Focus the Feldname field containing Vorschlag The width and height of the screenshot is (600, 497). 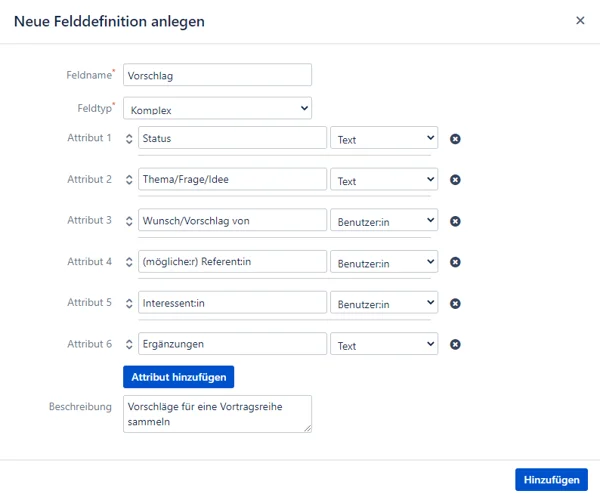coord(217,75)
